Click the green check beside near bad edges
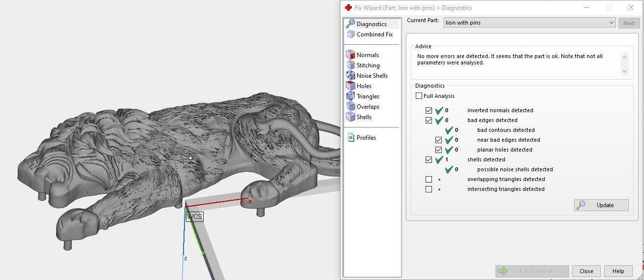 click(449, 140)
